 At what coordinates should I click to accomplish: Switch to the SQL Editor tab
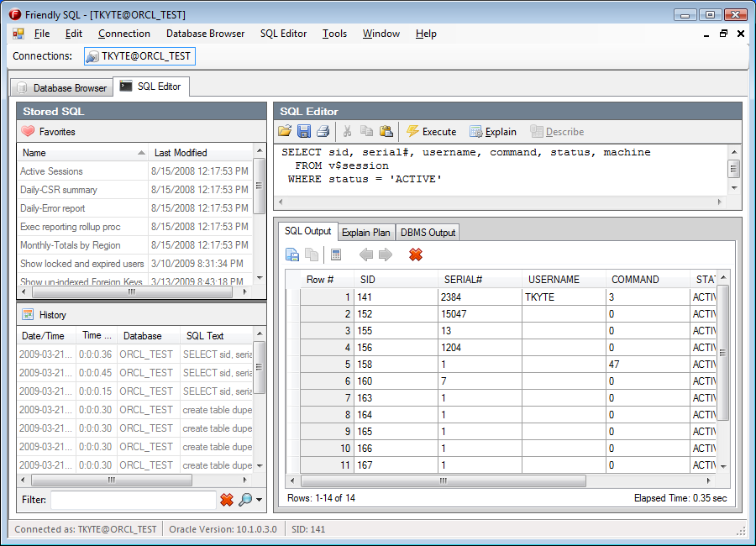tap(151, 87)
